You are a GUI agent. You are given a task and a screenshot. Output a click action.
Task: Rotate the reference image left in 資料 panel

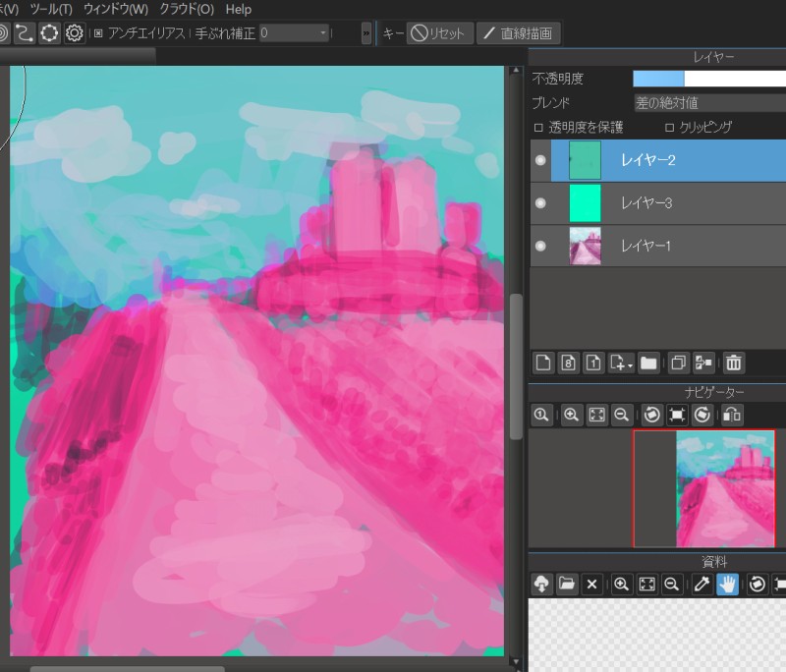[758, 585]
